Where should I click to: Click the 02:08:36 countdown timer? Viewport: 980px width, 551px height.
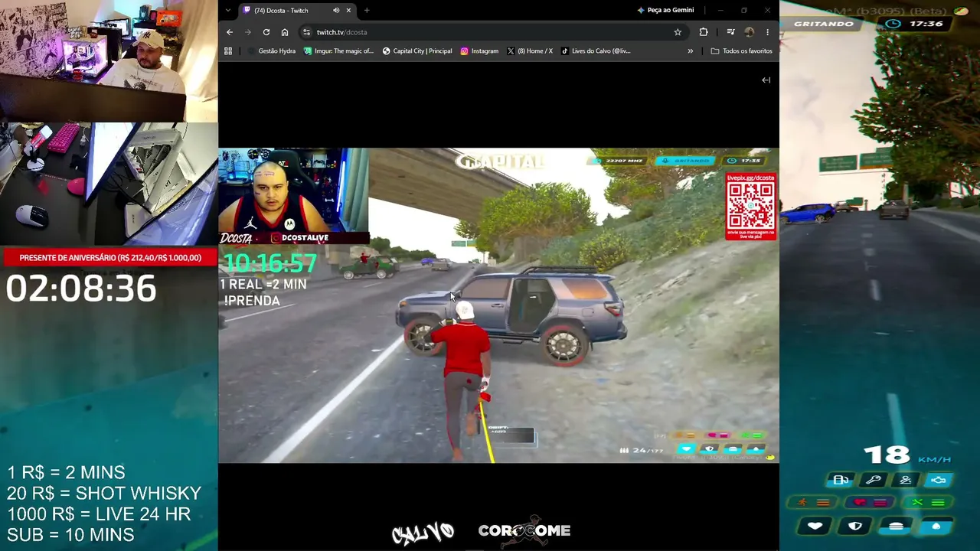[81, 289]
